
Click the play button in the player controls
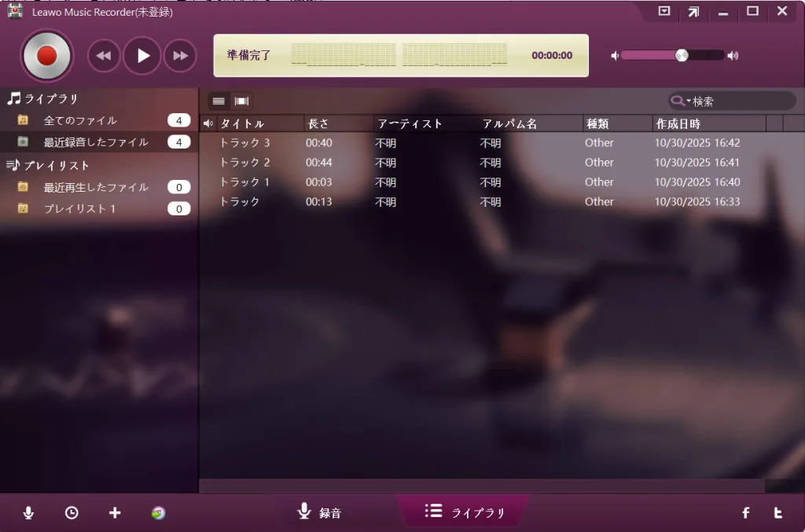(142, 55)
